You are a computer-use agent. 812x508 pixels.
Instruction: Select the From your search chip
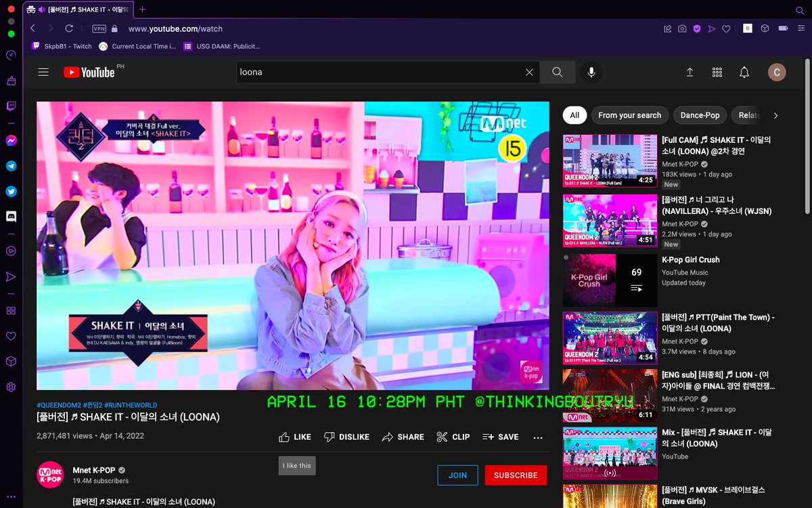tap(629, 115)
